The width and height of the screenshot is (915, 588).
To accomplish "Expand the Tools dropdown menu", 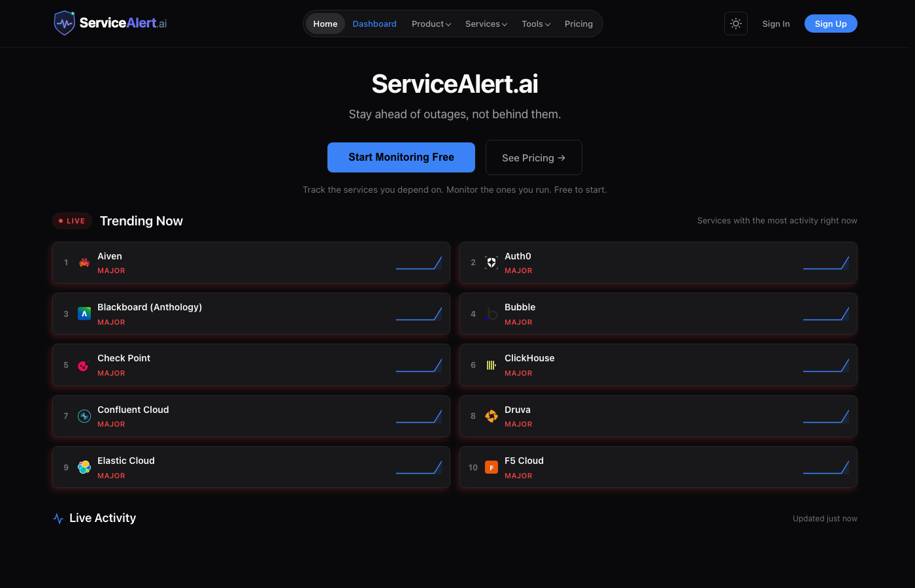I will 535,24.
